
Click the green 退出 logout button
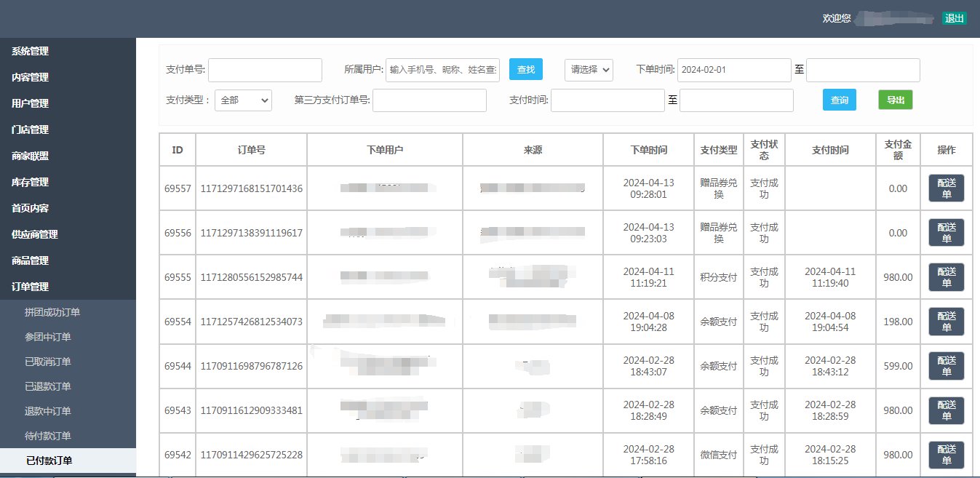point(954,18)
